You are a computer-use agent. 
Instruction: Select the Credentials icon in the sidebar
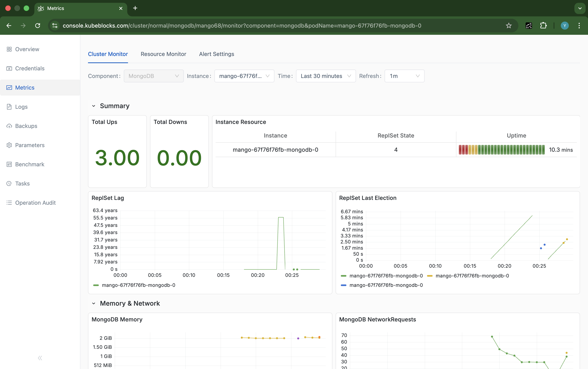point(9,68)
